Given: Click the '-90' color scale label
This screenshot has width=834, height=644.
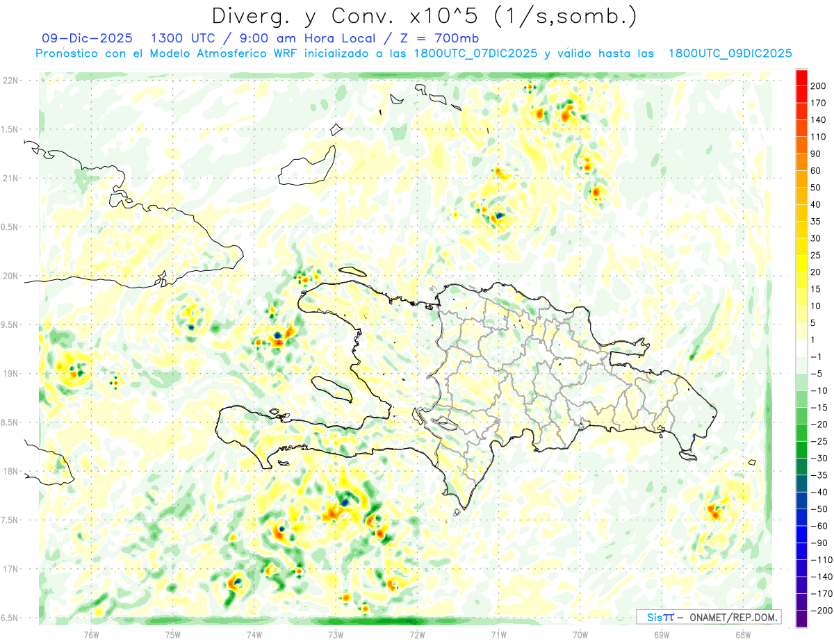Looking at the screenshot, I should click(819, 543).
